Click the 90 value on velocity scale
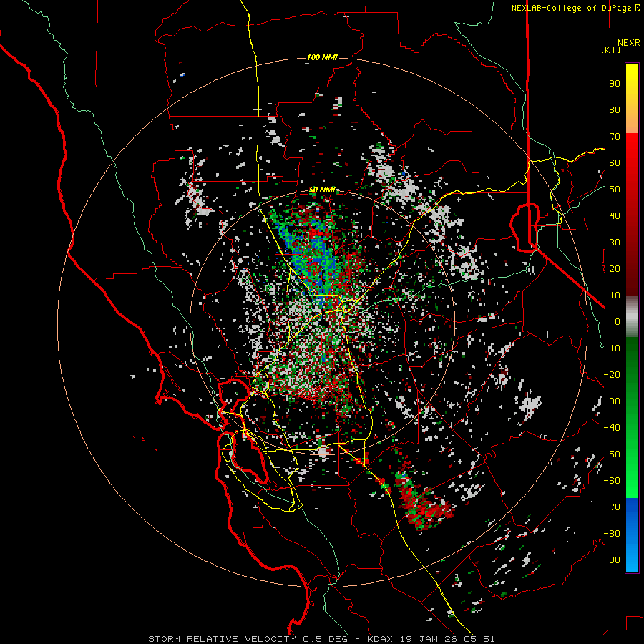 coord(615,84)
